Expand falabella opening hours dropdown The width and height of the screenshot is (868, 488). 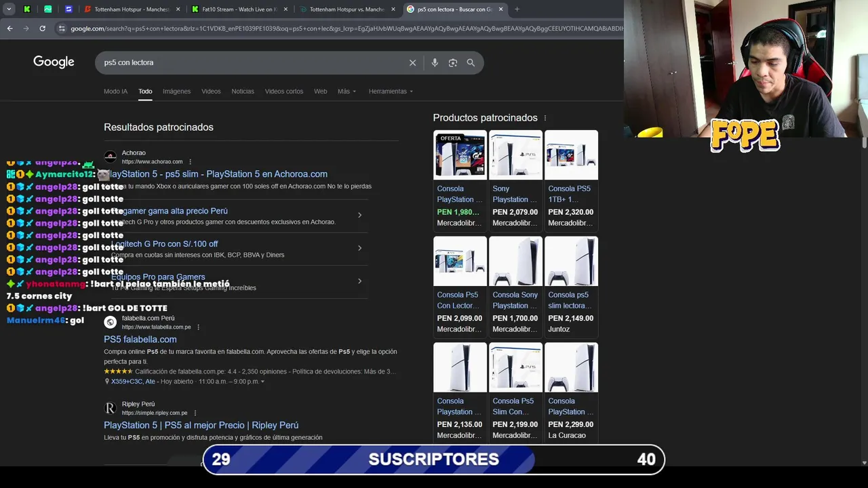point(262,382)
